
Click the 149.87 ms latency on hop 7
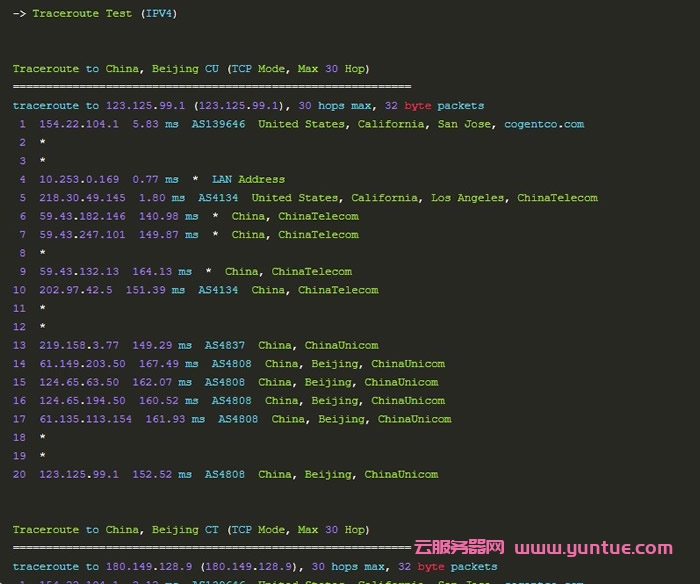(x=175, y=235)
